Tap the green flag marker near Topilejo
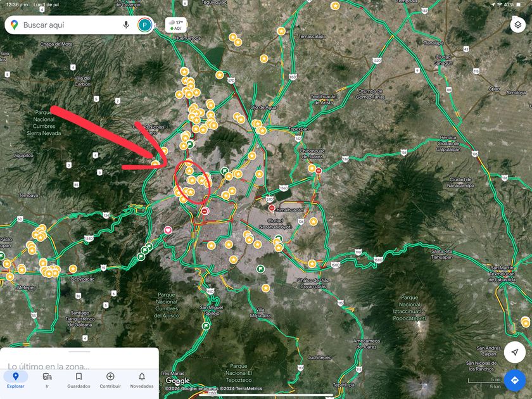This screenshot has width=532, height=399. click(206, 326)
